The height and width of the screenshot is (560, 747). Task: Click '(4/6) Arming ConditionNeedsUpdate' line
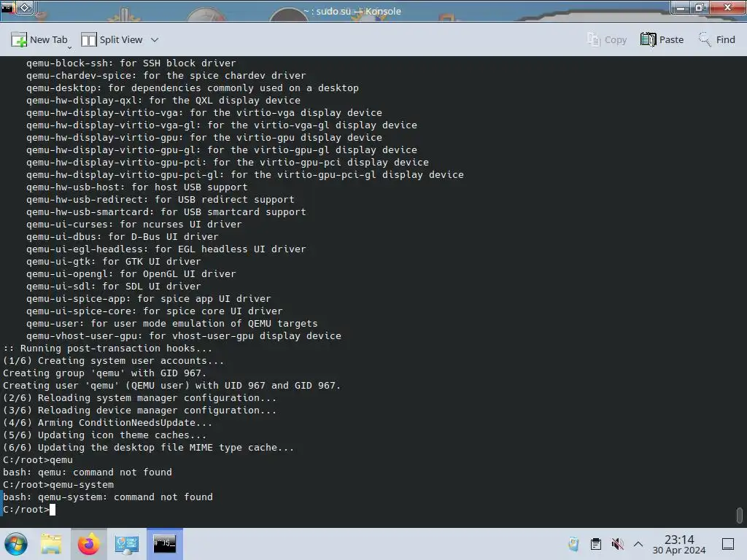(x=108, y=423)
